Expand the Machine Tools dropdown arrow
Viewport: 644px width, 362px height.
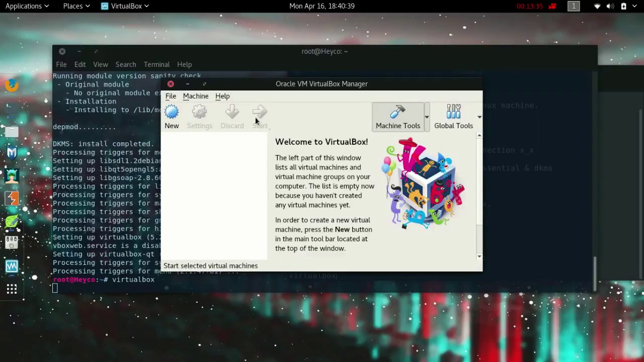click(427, 117)
